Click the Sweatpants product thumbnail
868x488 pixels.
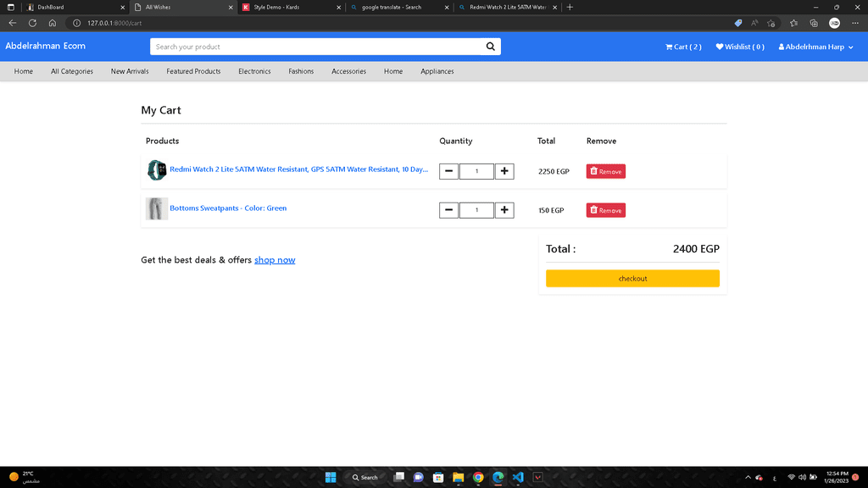[x=157, y=208]
